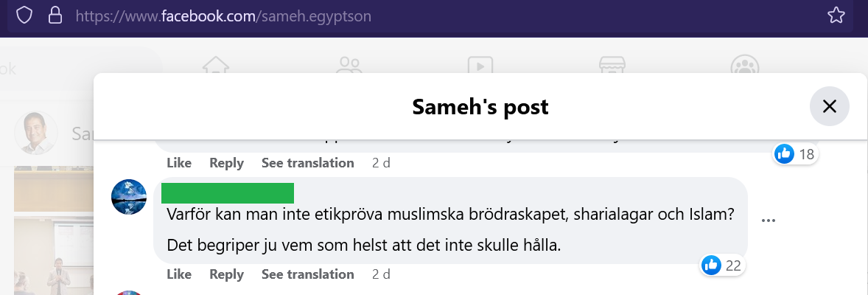Open the Video tab icon

coord(480,66)
